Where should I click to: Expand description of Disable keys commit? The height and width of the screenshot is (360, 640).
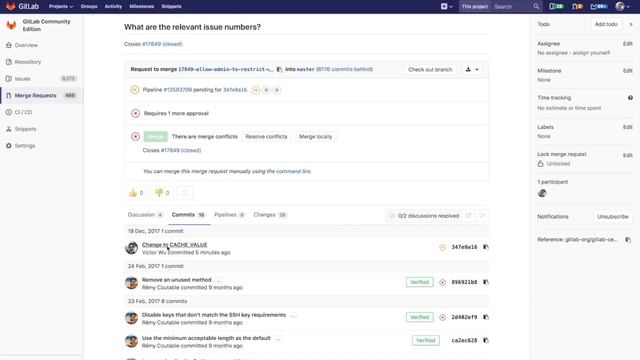[293, 315]
